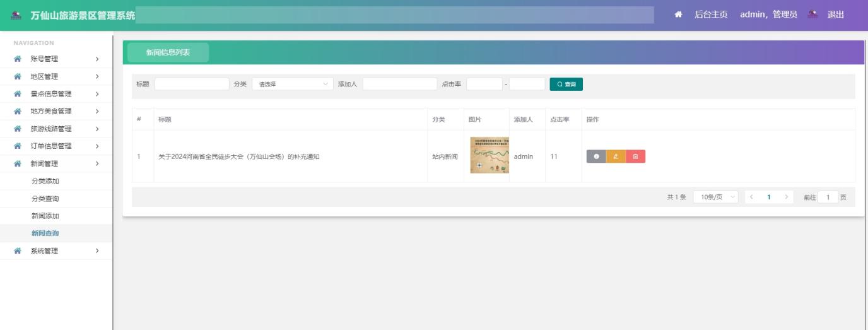The image size is (868, 330).
Task: Open the 后台主页 link in header
Action: [711, 15]
